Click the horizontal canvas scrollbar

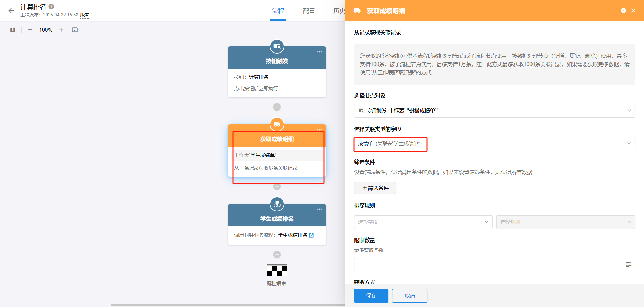tap(228, 305)
